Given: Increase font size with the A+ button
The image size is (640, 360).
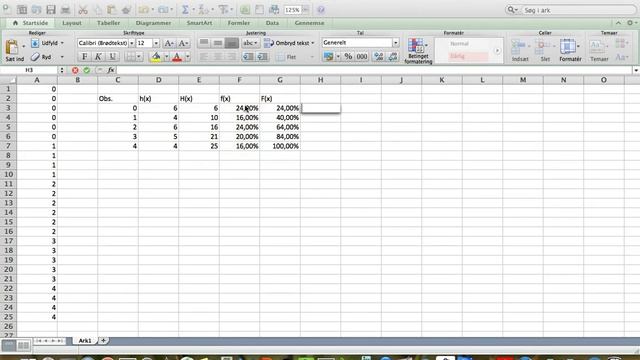Looking at the screenshot, I should coord(169,43).
